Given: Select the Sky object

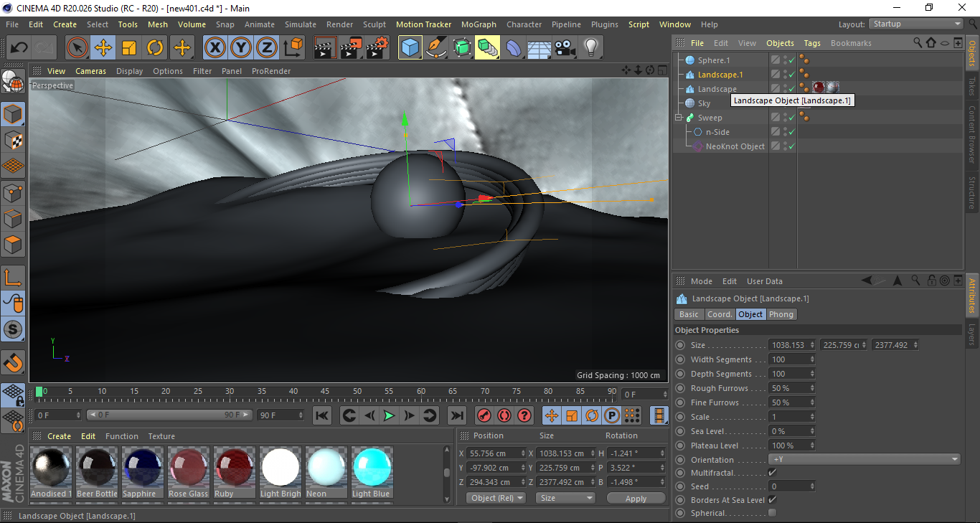Looking at the screenshot, I should coord(704,103).
